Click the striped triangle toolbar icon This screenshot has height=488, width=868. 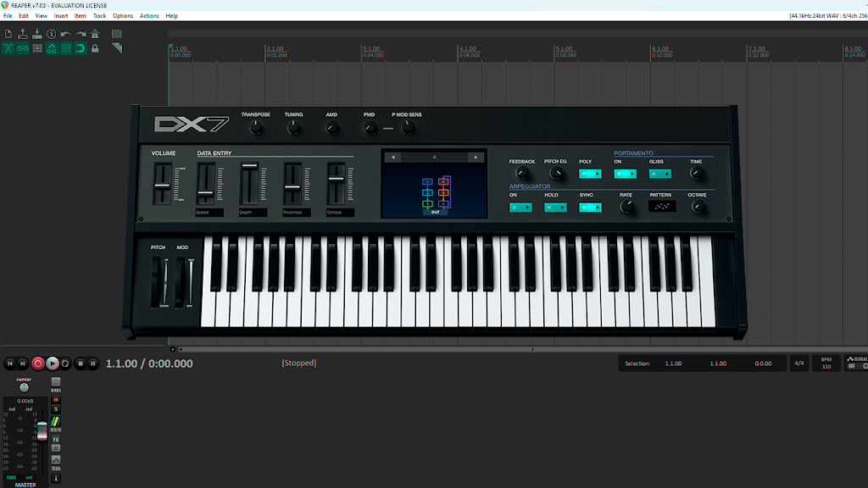(116, 48)
